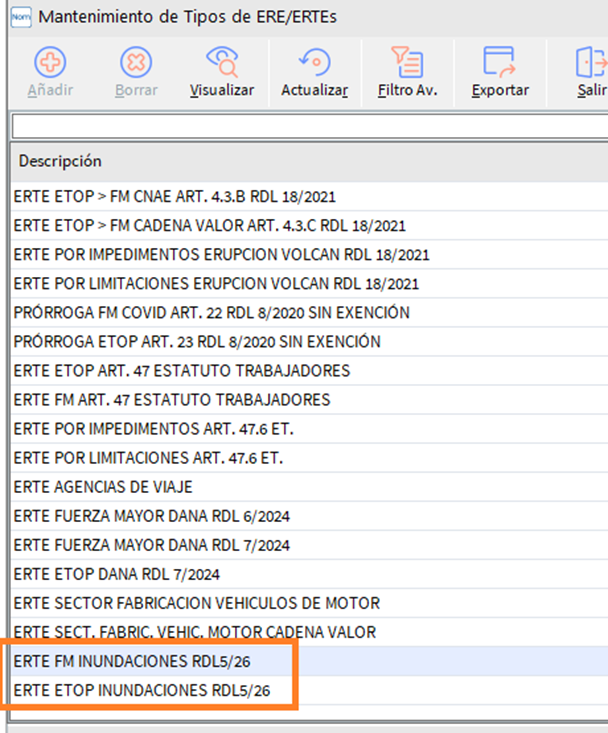Screen dimensions: 608x733
Task: Open Visualizar with the eye icon
Action: coord(222,64)
